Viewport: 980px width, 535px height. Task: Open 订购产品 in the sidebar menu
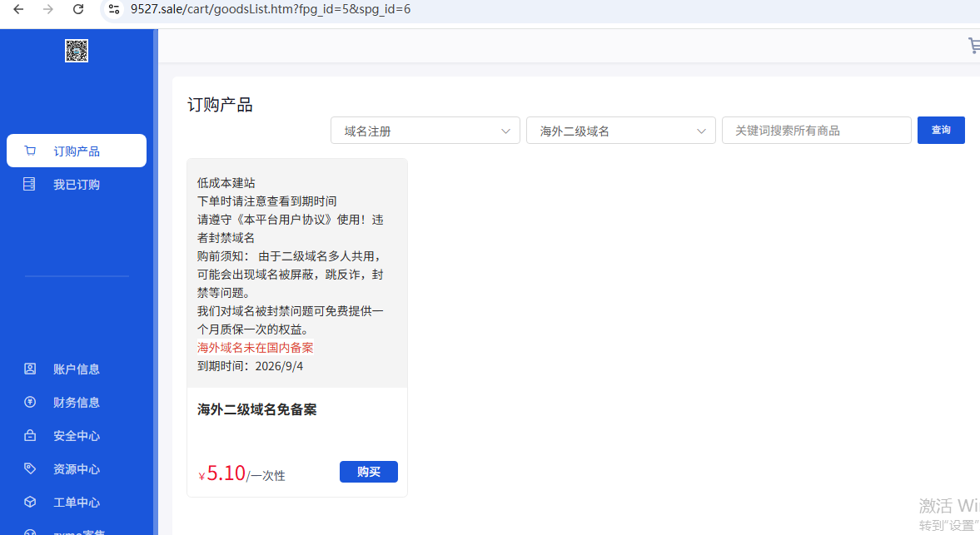[77, 151]
